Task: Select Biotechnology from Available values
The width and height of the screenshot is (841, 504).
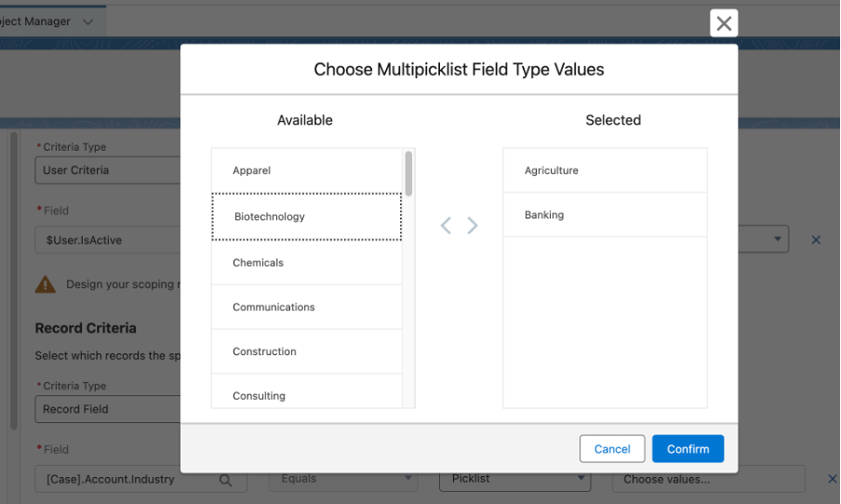Action: pos(306,217)
